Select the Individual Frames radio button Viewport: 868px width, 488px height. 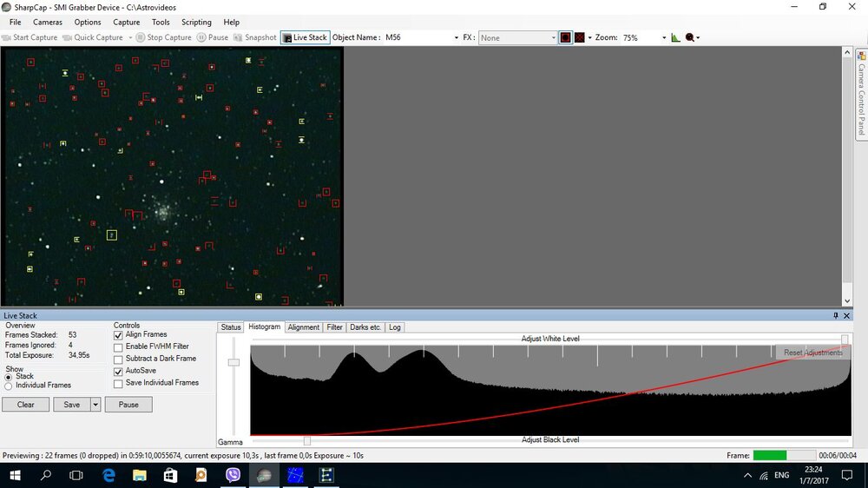click(9, 386)
